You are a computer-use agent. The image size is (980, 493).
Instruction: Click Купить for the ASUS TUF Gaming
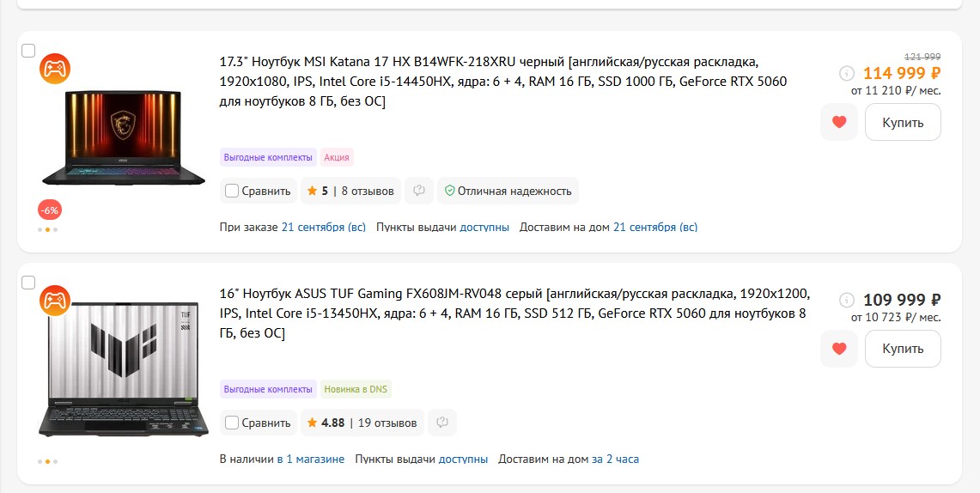point(903,349)
